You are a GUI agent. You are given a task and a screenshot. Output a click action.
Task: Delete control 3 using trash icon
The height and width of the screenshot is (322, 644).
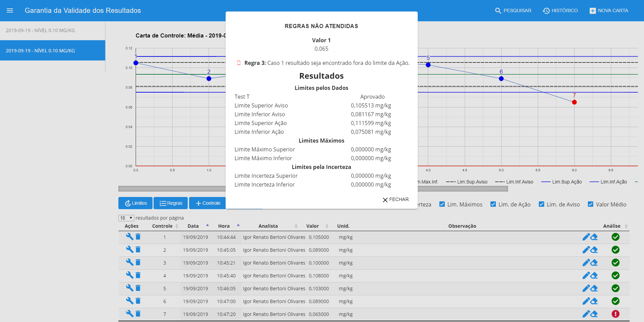[x=138, y=263]
